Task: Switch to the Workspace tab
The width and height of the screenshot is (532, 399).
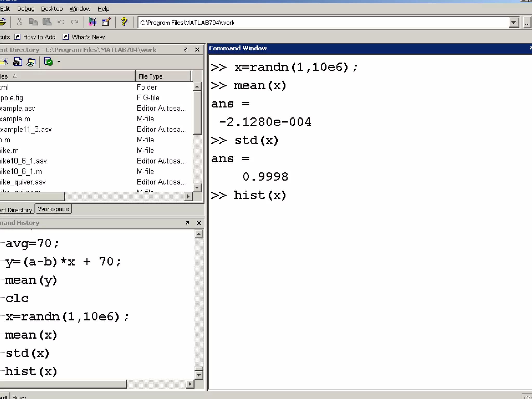Action: point(53,209)
